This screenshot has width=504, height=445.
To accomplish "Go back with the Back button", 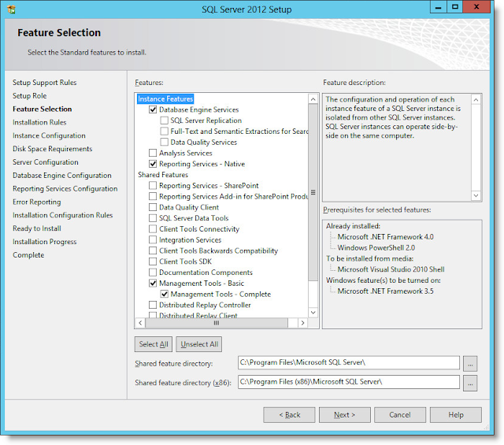I will click(x=289, y=415).
